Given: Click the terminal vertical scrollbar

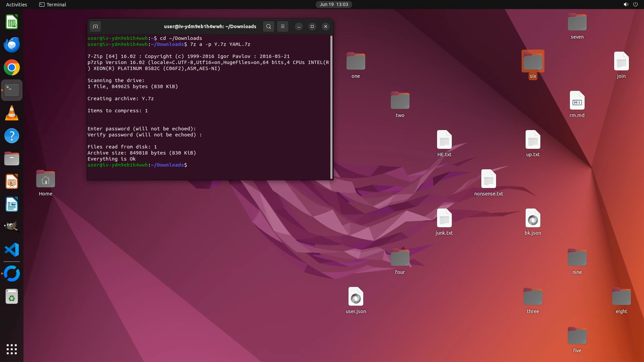Looking at the screenshot, I should coord(331,107).
